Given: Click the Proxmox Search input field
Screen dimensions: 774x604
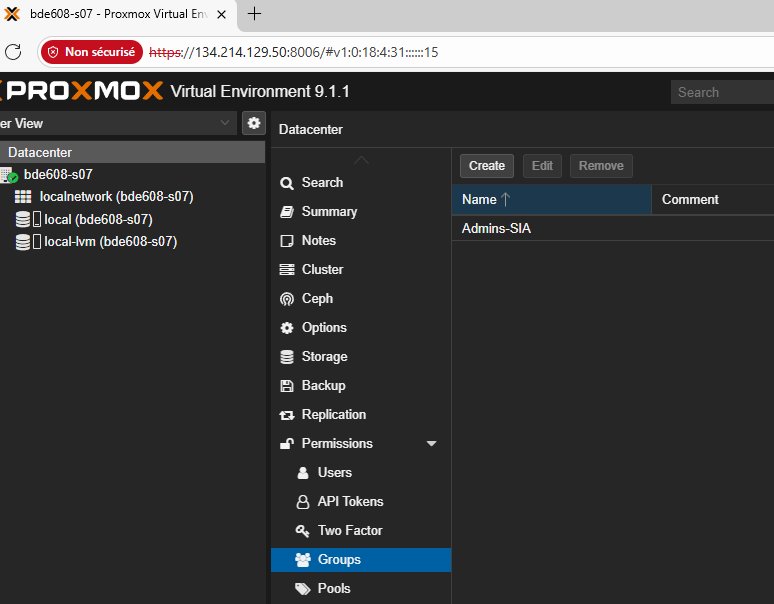Looking at the screenshot, I should click(722, 92).
